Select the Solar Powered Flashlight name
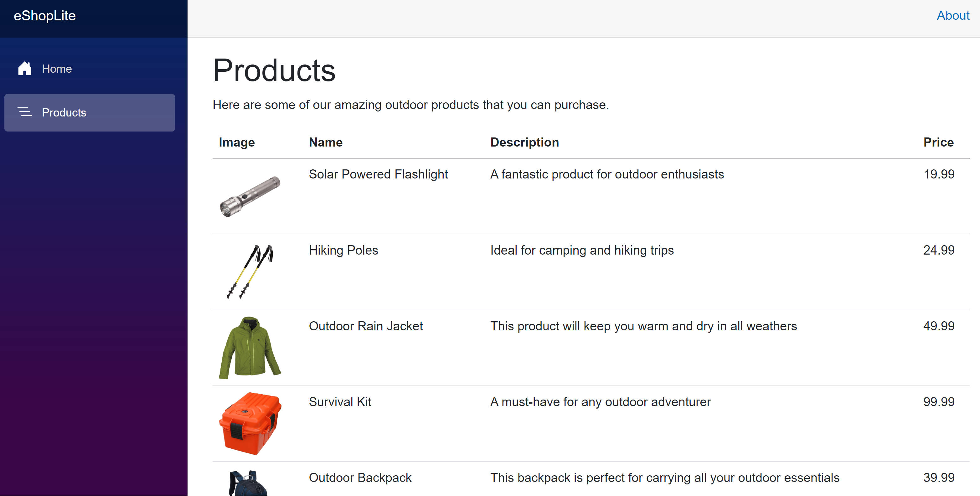Image resolution: width=980 pixels, height=496 pixels. click(x=378, y=174)
